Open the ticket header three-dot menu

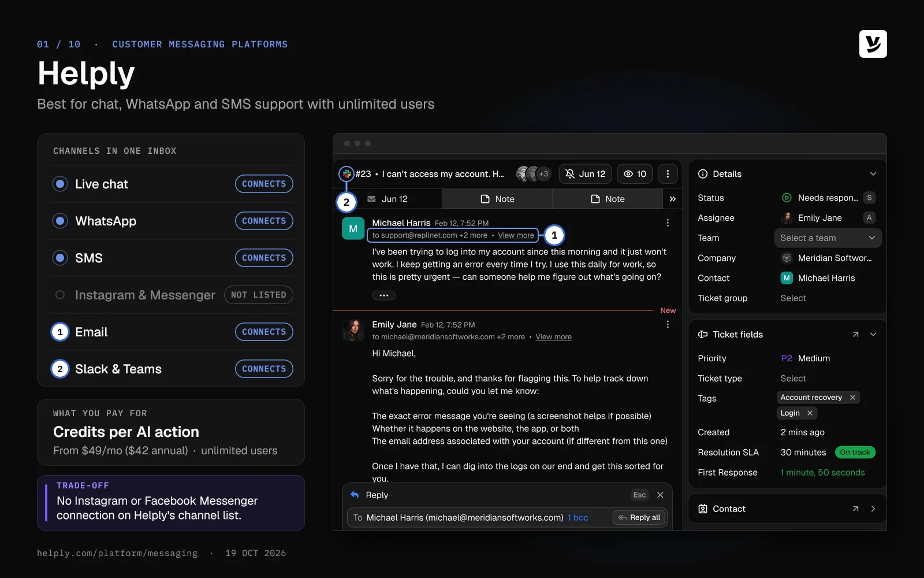coord(668,174)
